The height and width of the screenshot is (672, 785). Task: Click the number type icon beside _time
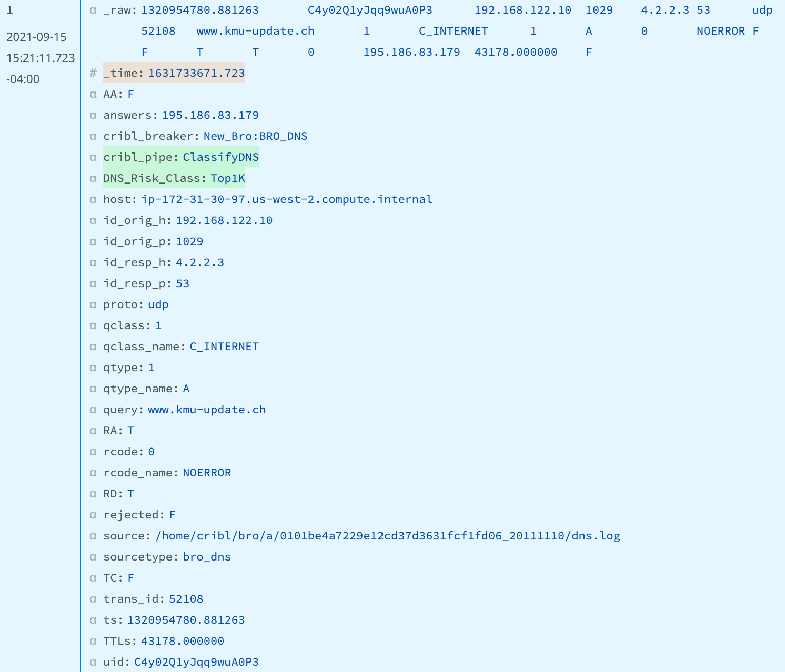coord(93,73)
